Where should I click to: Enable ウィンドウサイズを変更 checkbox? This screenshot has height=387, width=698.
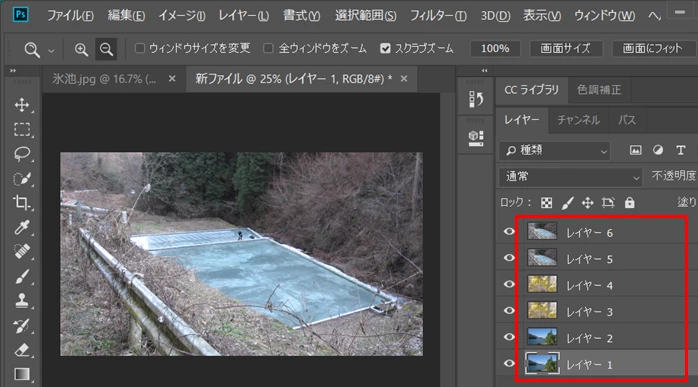pyautogui.click(x=140, y=48)
